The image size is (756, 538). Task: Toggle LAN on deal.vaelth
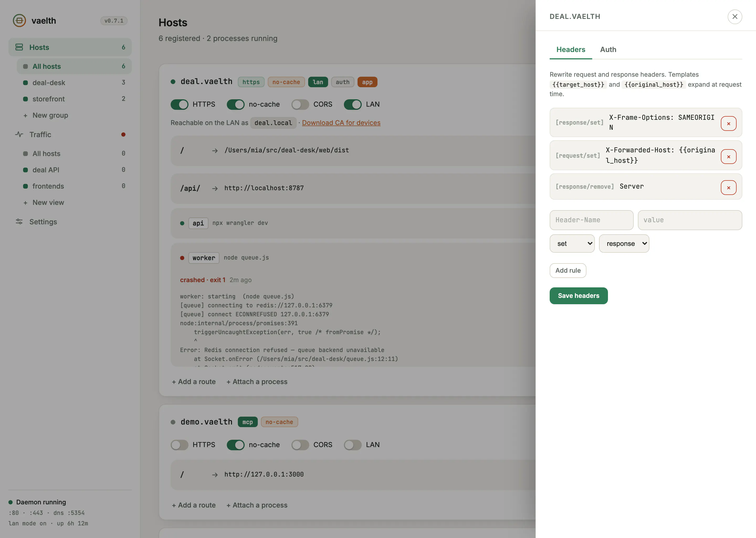pos(353,104)
